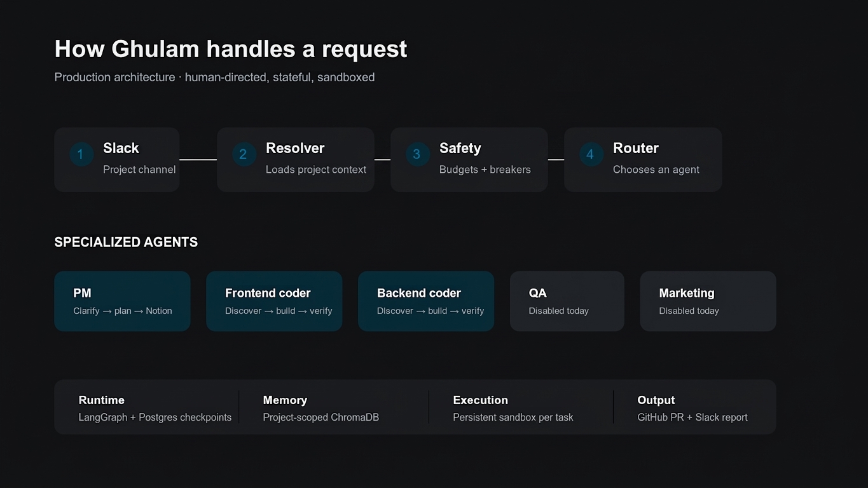This screenshot has height=488, width=868.
Task: Click the 'Clarify → plan → Notion' text
Action: click(x=123, y=311)
